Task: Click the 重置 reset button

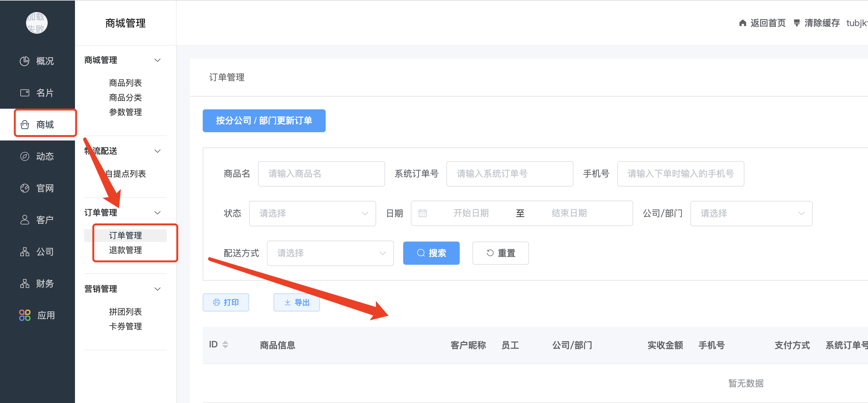Action: pos(500,253)
